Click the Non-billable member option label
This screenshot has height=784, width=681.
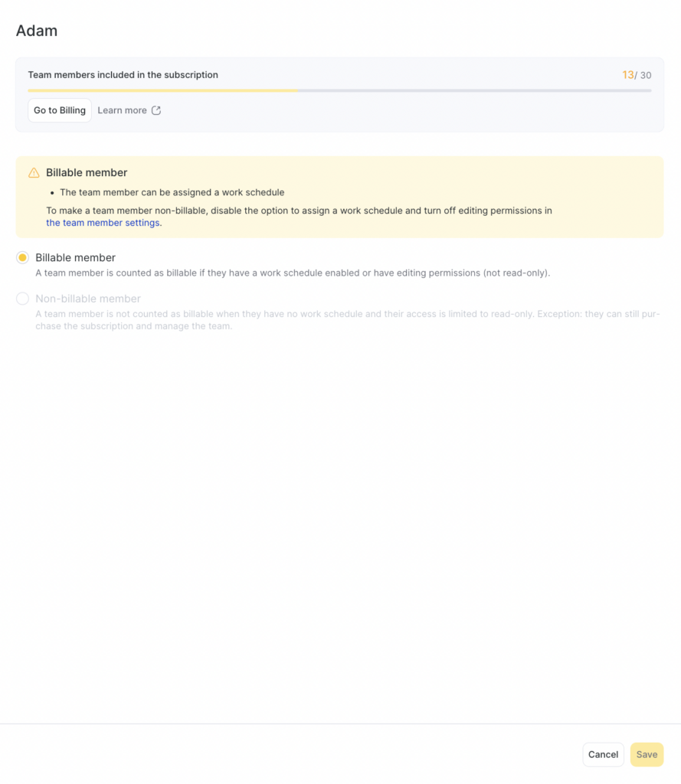click(x=88, y=299)
